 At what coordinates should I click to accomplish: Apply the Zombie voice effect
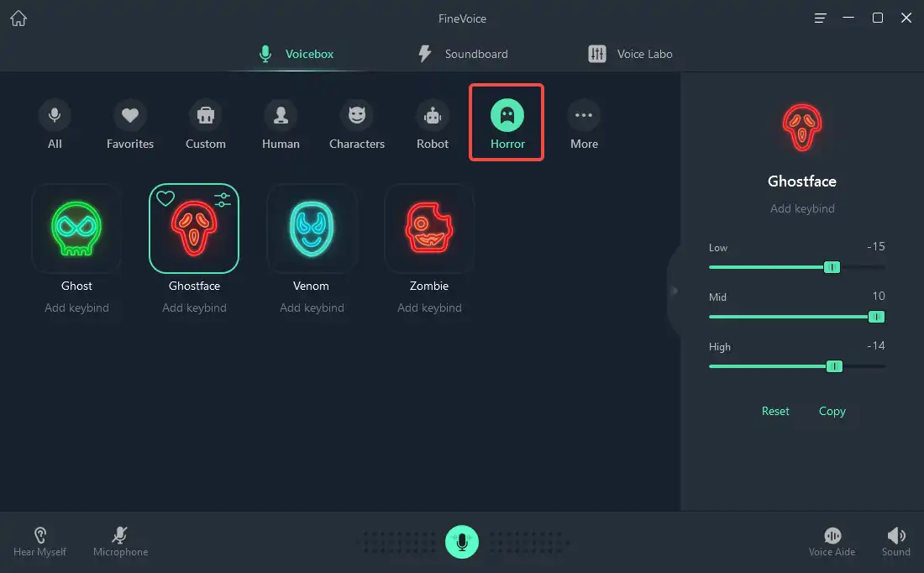click(x=429, y=229)
